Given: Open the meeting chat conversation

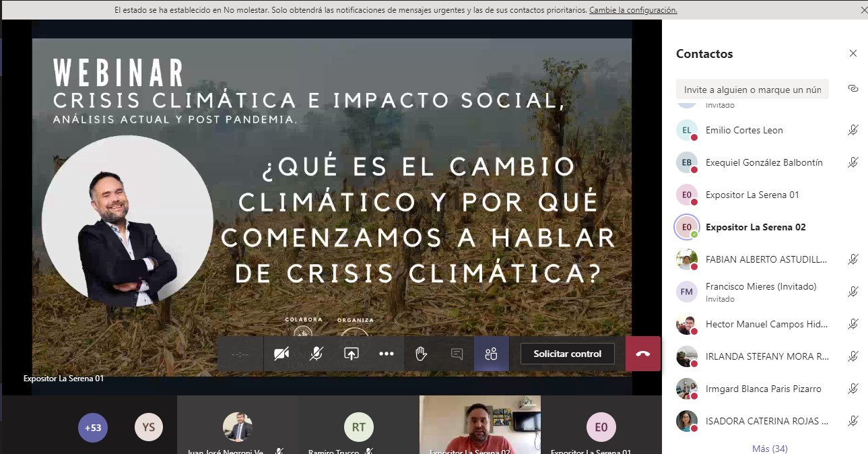Looking at the screenshot, I should [457, 354].
